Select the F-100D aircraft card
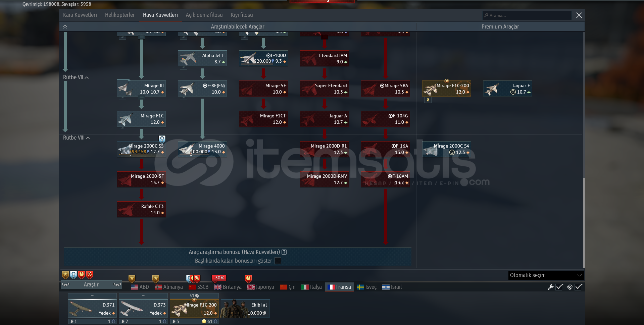Screen dimensions: 644x325 (263, 59)
